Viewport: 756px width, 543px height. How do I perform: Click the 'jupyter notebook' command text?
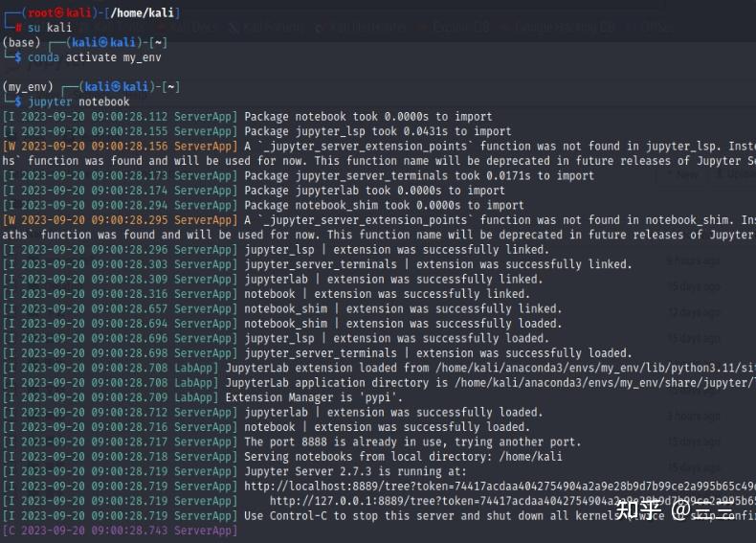[79, 102]
